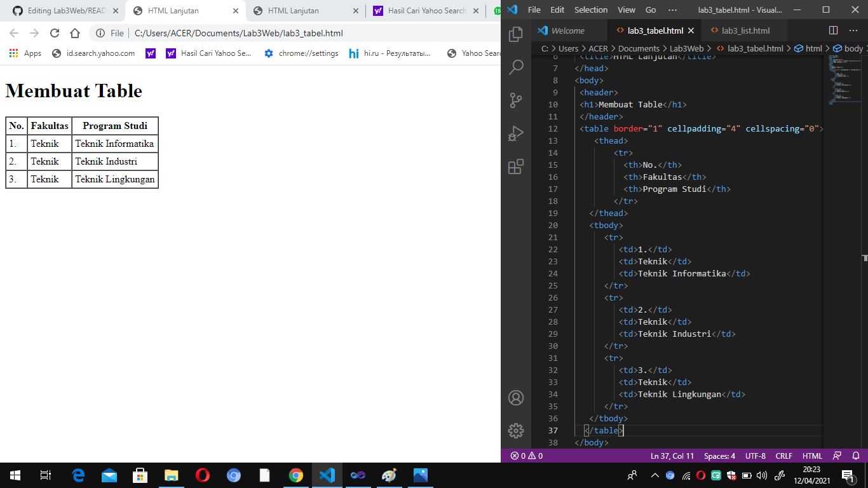Click the Chrome address bar URL
The image size is (868, 488).
tap(239, 33)
